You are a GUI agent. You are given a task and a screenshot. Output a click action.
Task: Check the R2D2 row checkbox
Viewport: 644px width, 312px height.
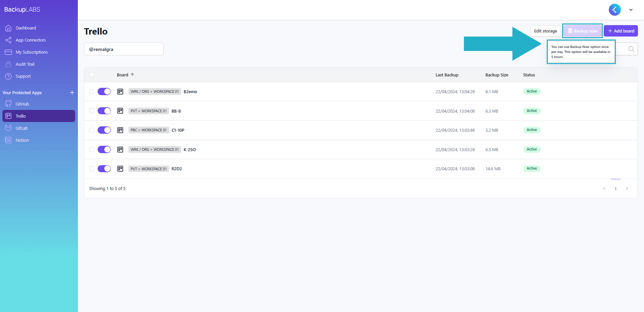click(92, 169)
